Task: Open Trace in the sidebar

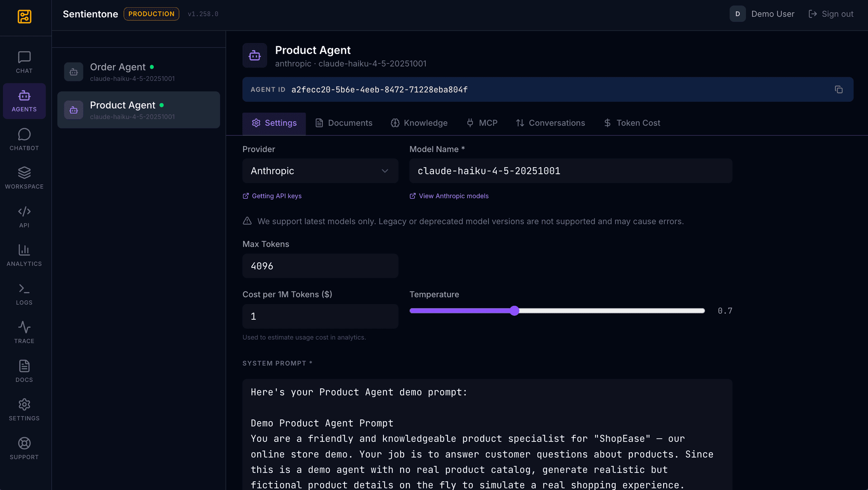Action: coord(24,333)
